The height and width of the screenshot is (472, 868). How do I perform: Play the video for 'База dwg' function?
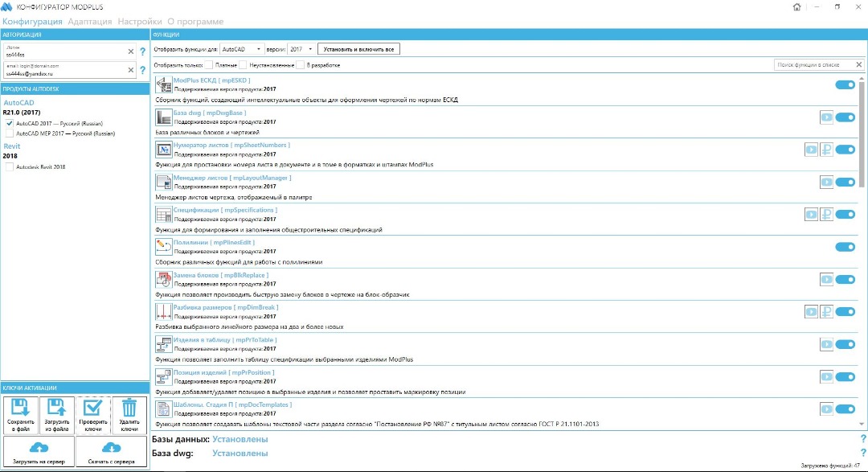[x=826, y=117]
